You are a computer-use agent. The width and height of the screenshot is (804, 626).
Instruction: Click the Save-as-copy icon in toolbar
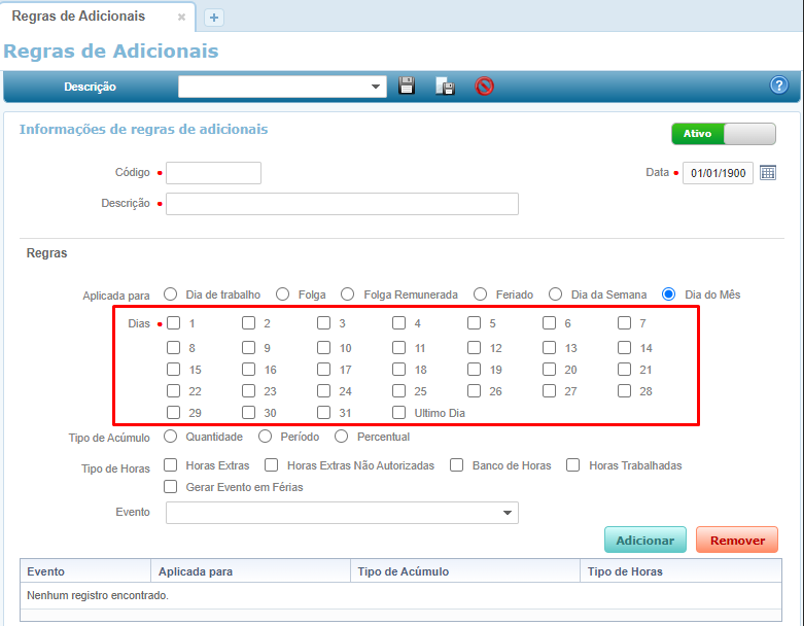[445, 86]
